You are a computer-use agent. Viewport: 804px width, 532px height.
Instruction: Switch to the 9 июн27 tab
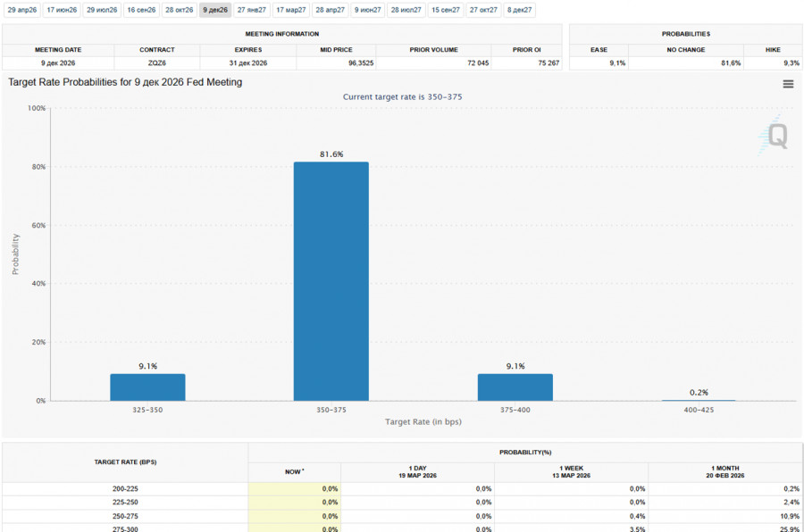tap(368, 10)
